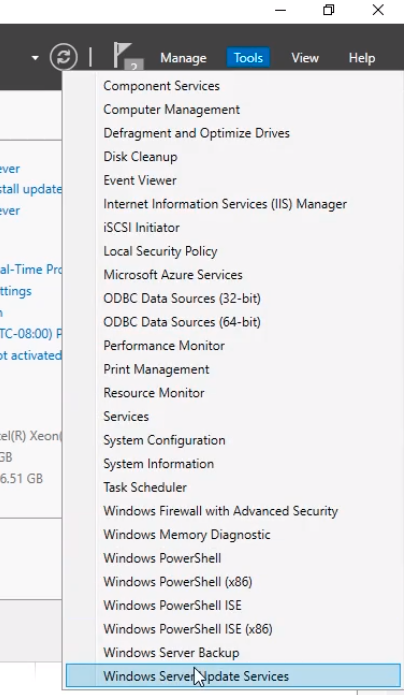The height and width of the screenshot is (695, 404).
Task: Open the Manage menu
Action: [183, 58]
